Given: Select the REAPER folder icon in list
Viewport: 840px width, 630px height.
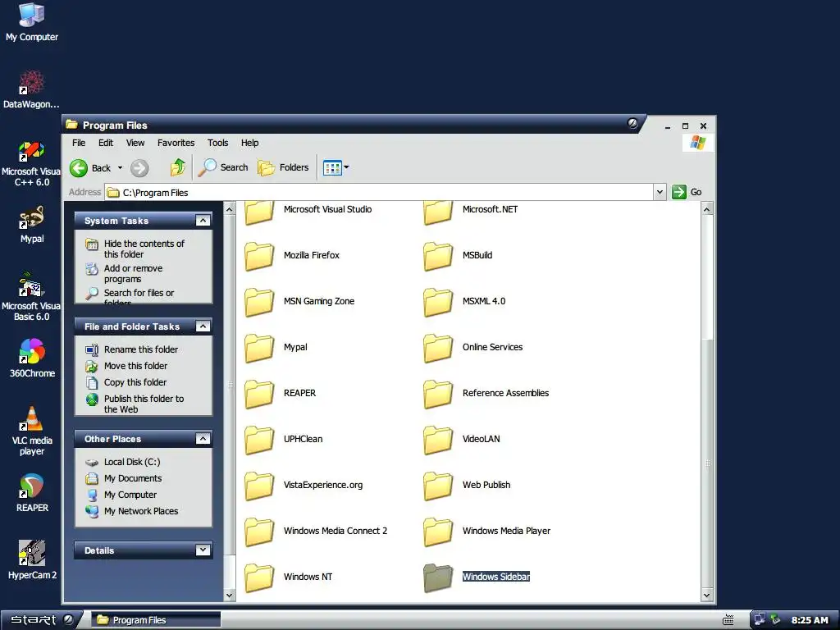Looking at the screenshot, I should (259, 393).
